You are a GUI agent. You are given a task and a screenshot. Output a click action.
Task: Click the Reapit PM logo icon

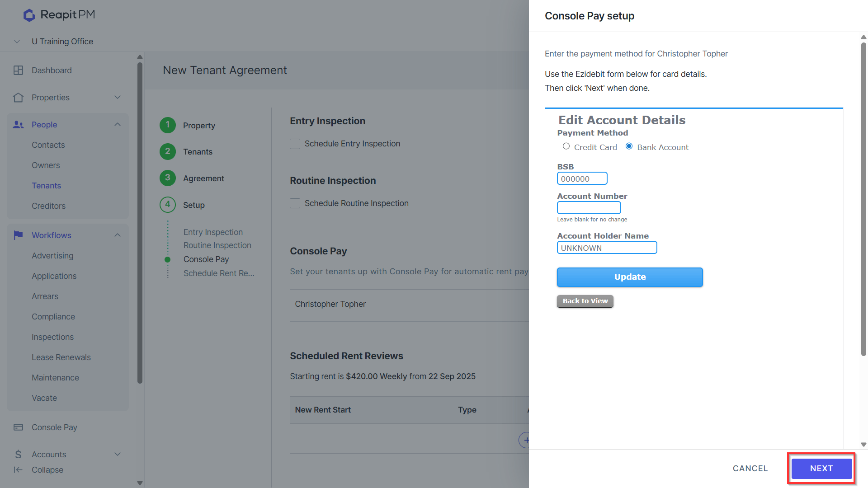29,15
